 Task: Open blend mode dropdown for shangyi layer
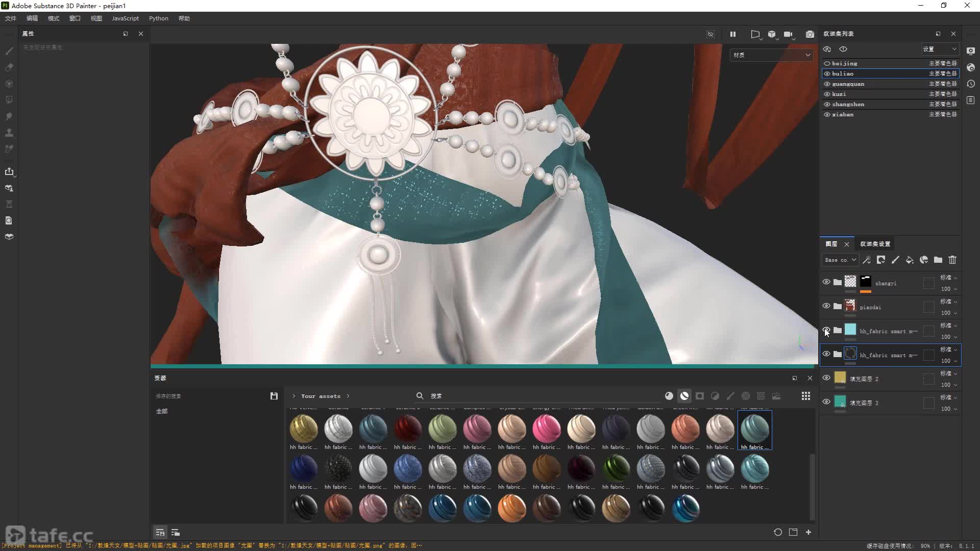pyautogui.click(x=949, y=278)
